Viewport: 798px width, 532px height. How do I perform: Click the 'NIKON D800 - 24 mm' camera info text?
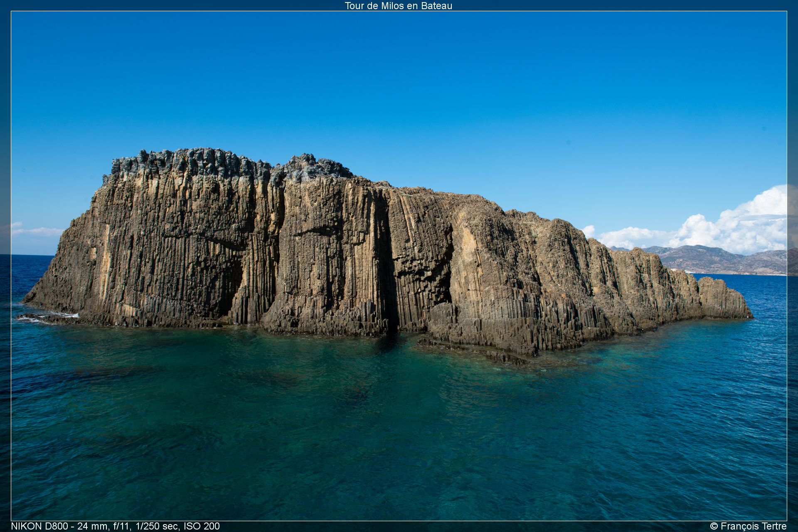click(x=115, y=526)
